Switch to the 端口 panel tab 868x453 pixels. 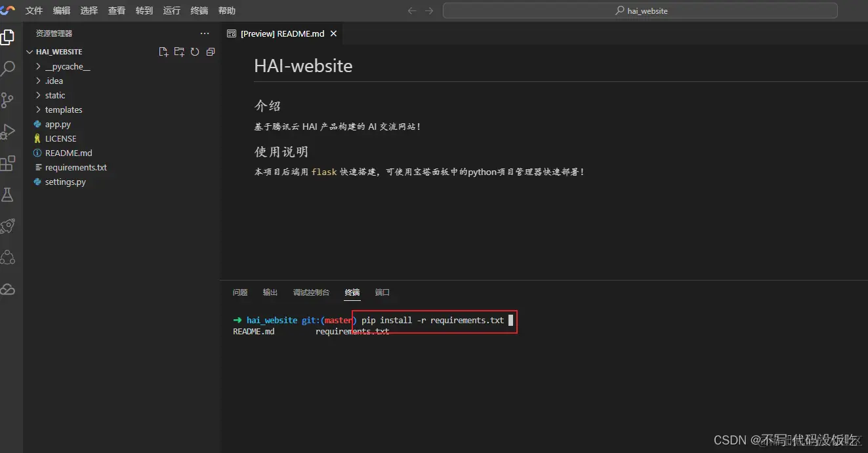(382, 292)
